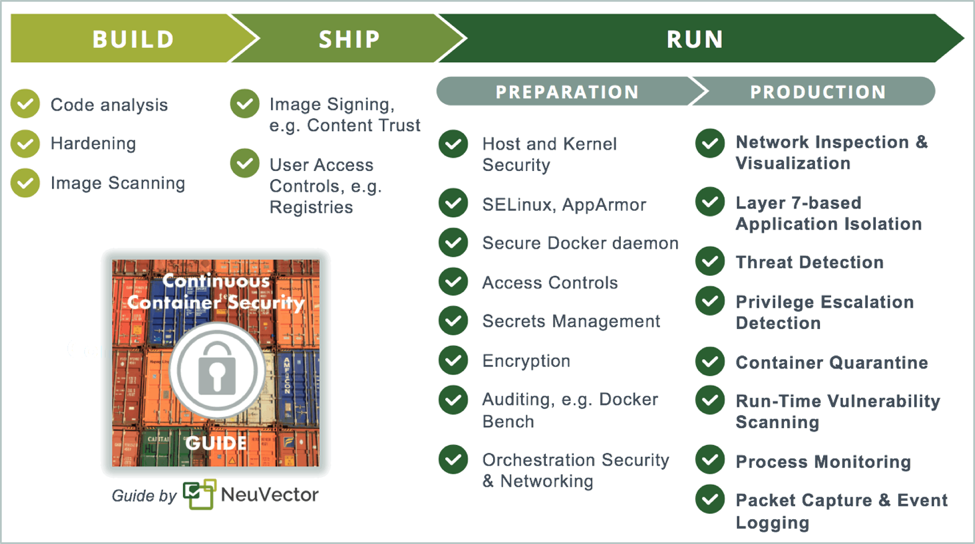975x544 pixels.
Task: Click the checkmark beside Image Signing
Action: point(244,104)
